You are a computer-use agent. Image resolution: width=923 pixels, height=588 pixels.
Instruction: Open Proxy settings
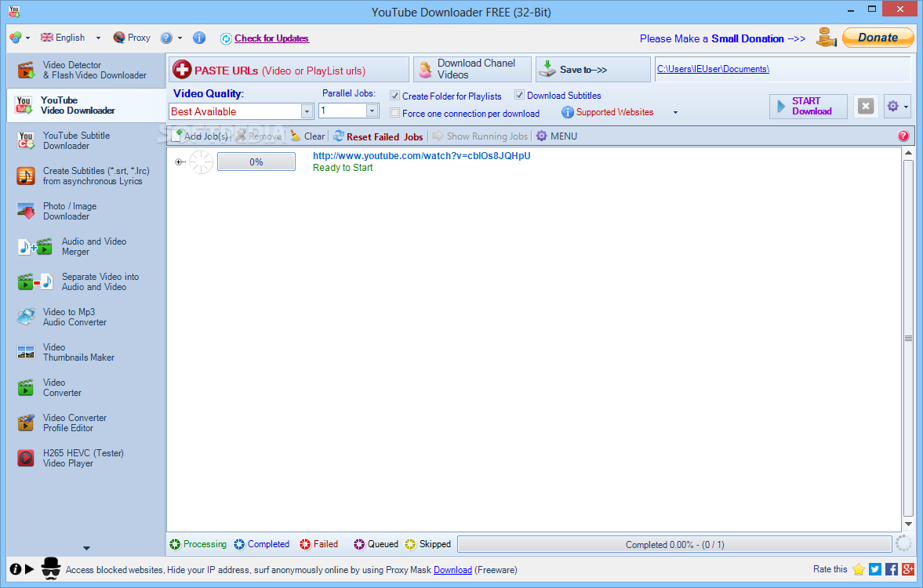(132, 38)
